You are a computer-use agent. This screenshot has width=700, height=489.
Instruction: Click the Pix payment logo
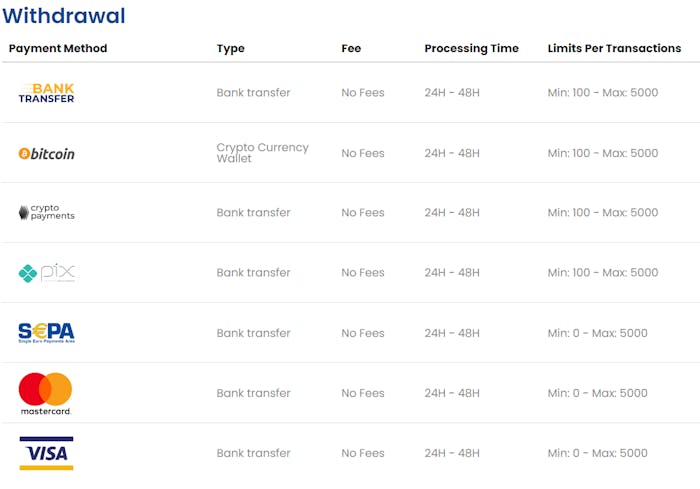coord(47,272)
